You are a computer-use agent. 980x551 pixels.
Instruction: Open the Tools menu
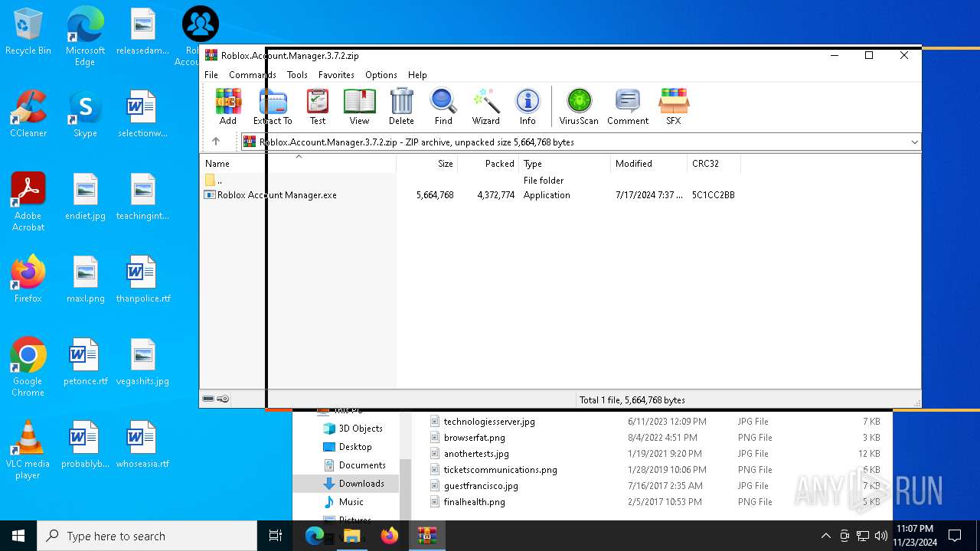[x=297, y=75]
